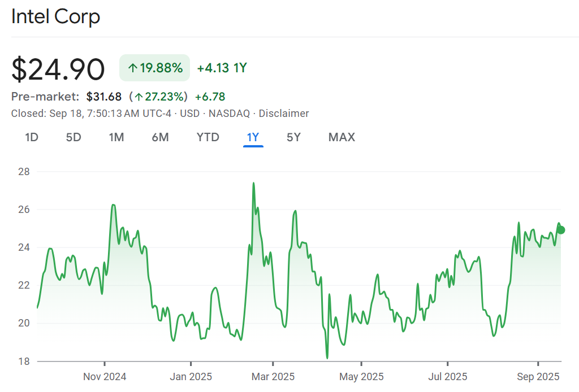Image resolution: width=579 pixels, height=392 pixels.
Task: Show the MAX price history
Action: (x=342, y=137)
